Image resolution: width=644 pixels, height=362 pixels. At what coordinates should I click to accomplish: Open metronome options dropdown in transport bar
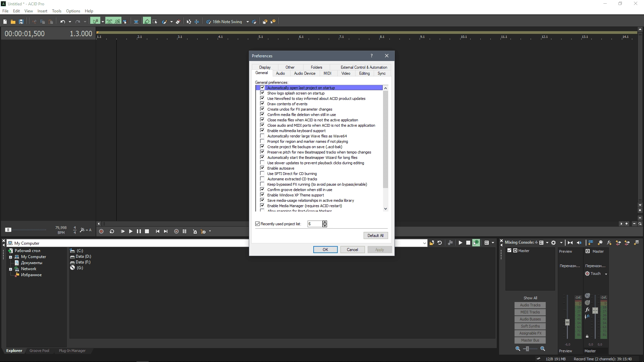pos(210,231)
